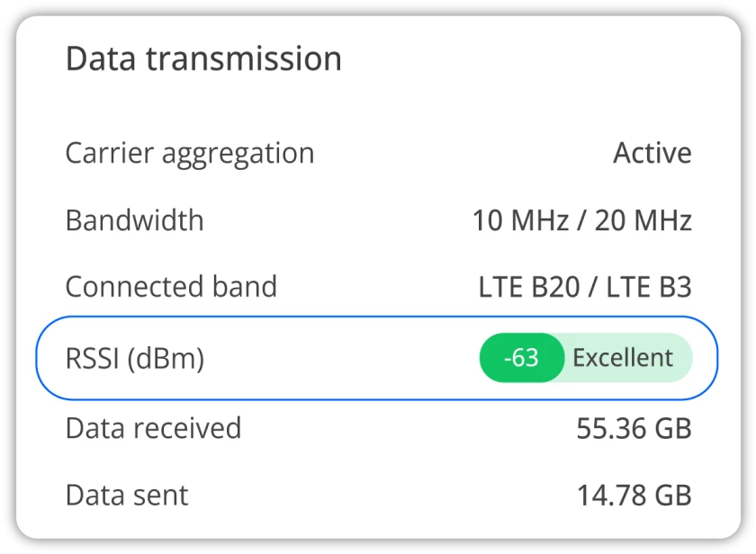Image resolution: width=756 pixels, height=554 pixels.
Task: Click the slash between the bandwidth values
Action: (579, 220)
